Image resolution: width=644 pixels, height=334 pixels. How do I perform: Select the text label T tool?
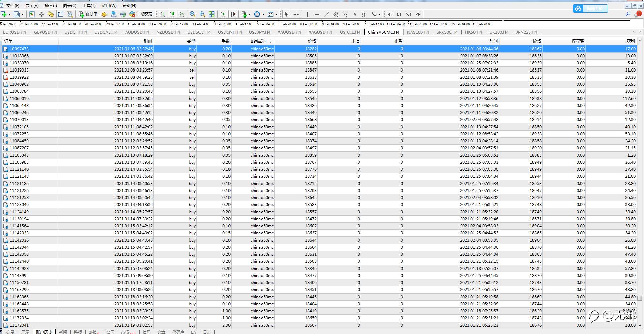coord(364,14)
